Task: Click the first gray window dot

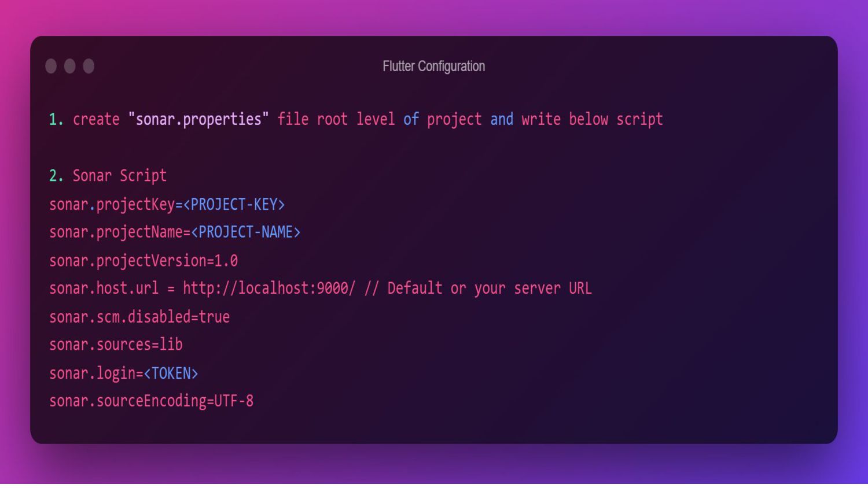Action: [x=51, y=66]
